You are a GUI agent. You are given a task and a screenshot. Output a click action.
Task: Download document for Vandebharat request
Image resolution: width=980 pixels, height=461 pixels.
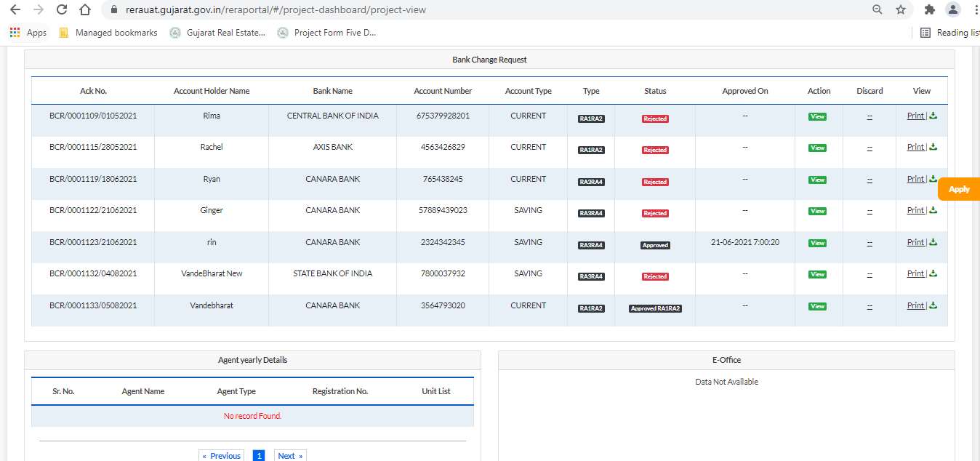(x=933, y=305)
